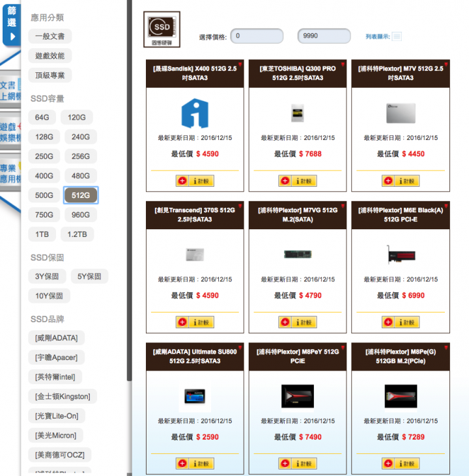
Task: Open Plextor M7V product image
Action: tap(401, 113)
